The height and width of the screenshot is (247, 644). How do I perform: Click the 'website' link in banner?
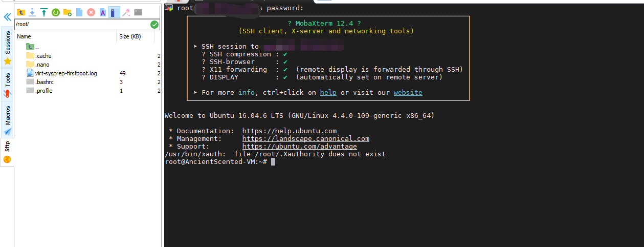[408, 93]
